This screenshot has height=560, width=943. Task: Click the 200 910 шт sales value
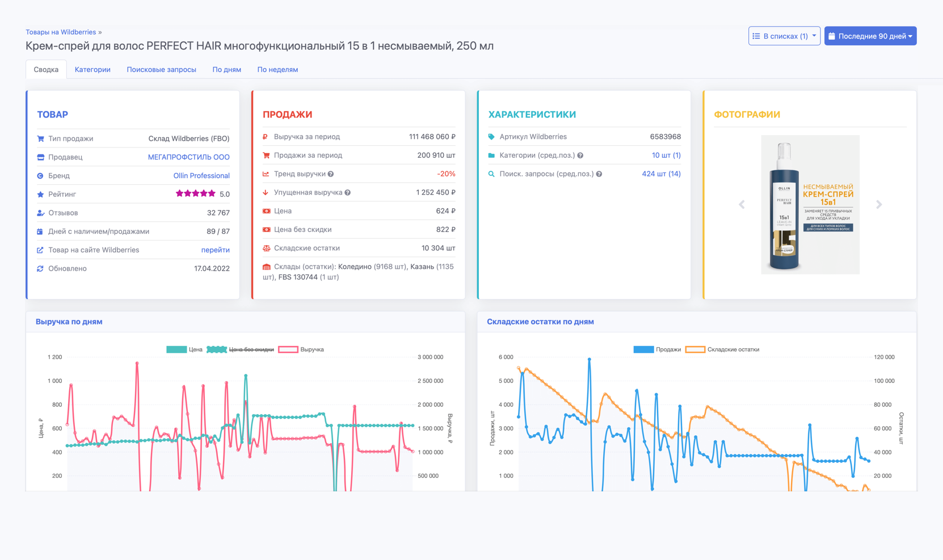pyautogui.click(x=436, y=155)
